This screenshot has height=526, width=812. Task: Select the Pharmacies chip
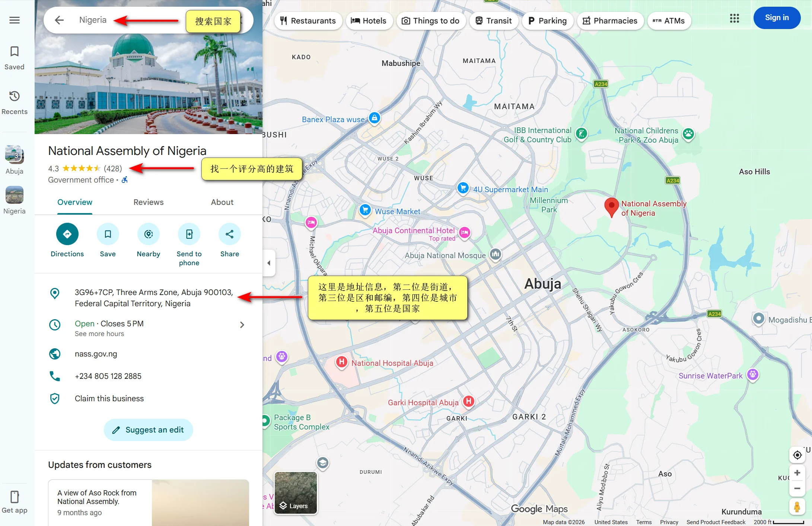pyautogui.click(x=610, y=21)
